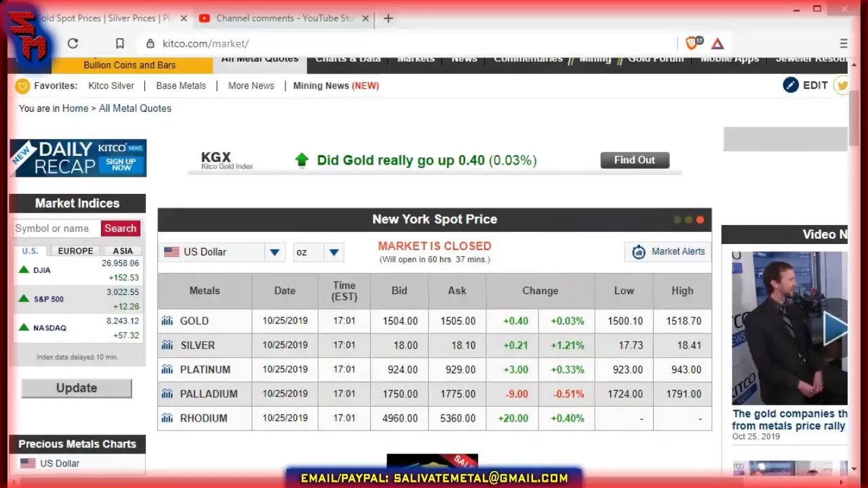Switch to the YouTube Studio comments tab

click(x=285, y=18)
